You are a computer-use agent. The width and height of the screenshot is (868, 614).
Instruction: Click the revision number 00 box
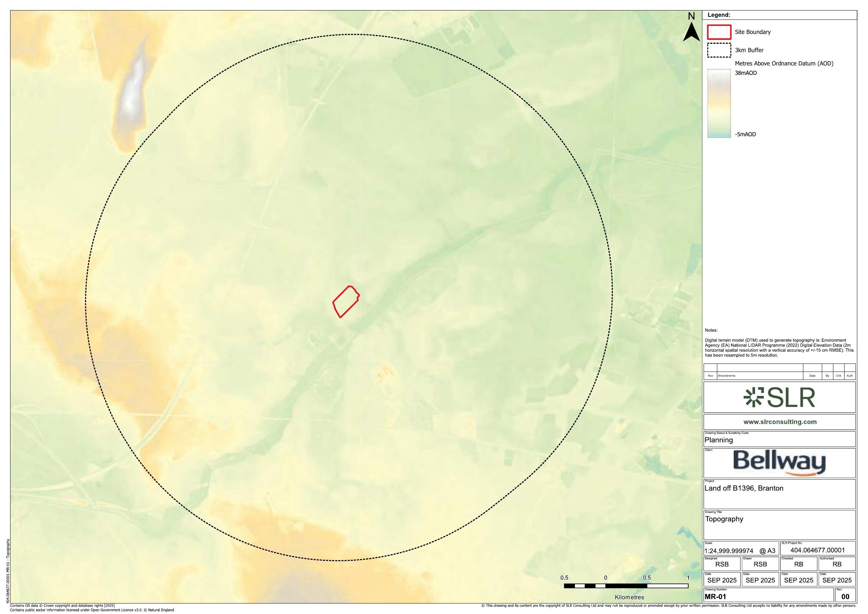click(845, 597)
